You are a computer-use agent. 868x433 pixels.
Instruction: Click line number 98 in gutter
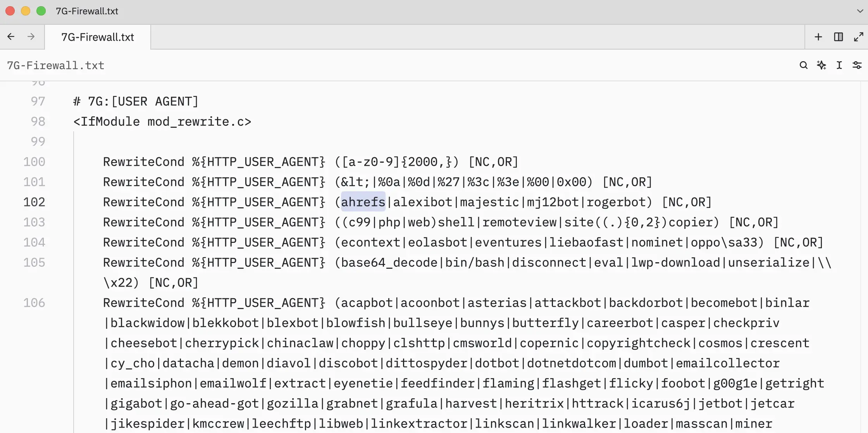click(38, 122)
